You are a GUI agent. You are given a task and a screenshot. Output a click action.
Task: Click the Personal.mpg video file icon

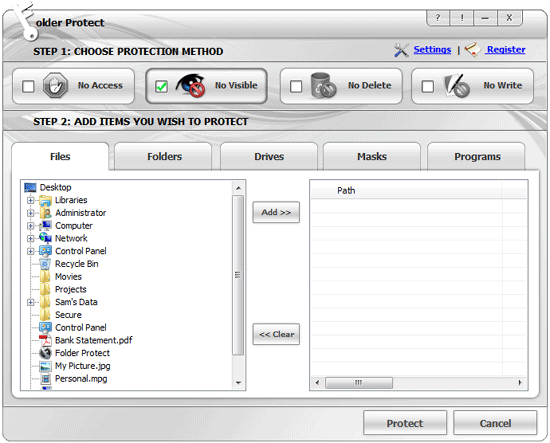coord(45,379)
